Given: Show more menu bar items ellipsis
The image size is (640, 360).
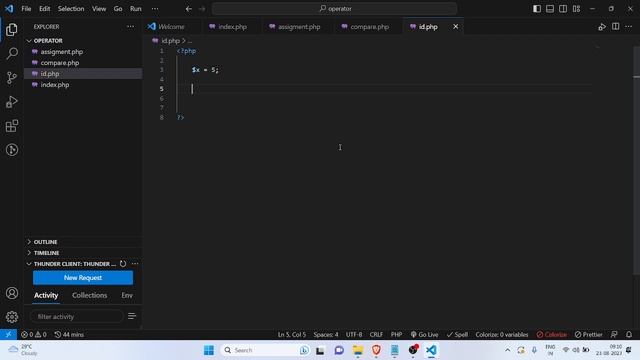Looking at the screenshot, I should [x=155, y=9].
